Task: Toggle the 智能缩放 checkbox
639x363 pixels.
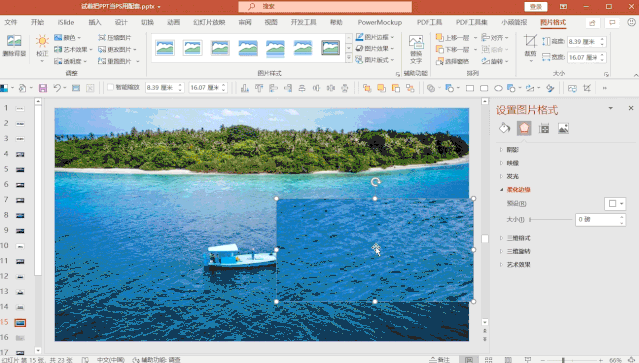Action: [110, 87]
